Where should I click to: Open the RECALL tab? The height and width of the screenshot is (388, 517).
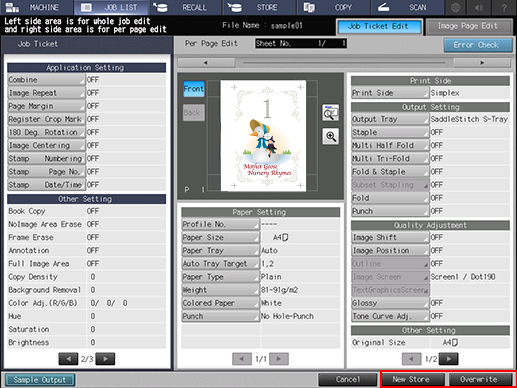185,7
